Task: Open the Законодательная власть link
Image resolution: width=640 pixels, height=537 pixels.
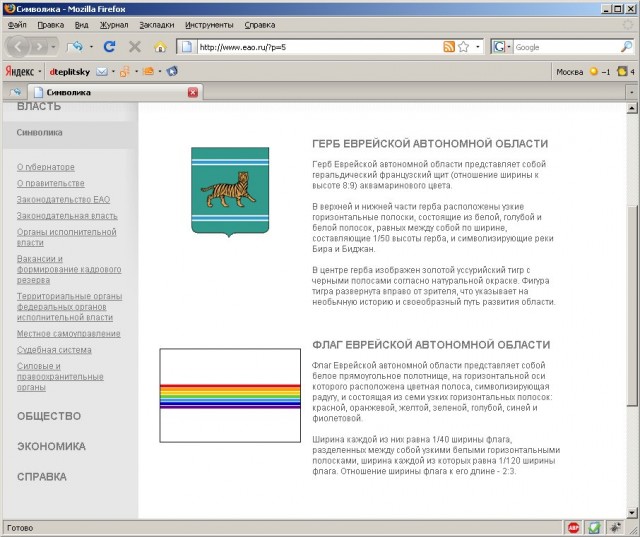Action: 67,216
